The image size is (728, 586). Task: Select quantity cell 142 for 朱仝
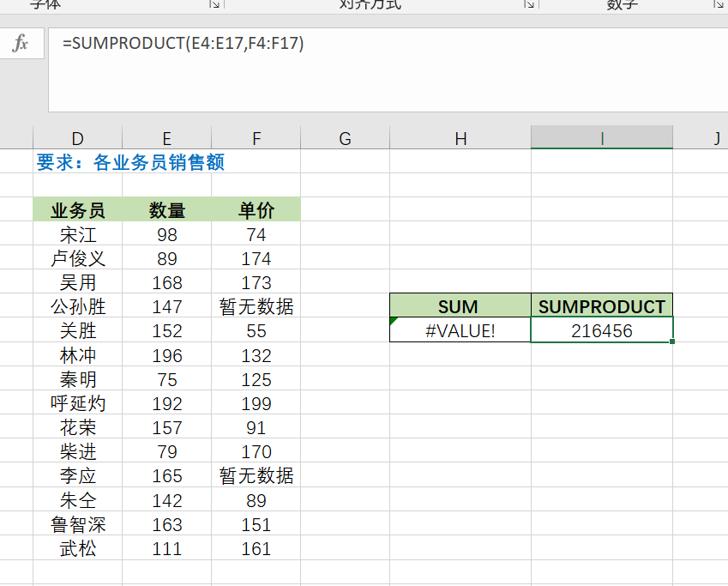[x=166, y=500]
